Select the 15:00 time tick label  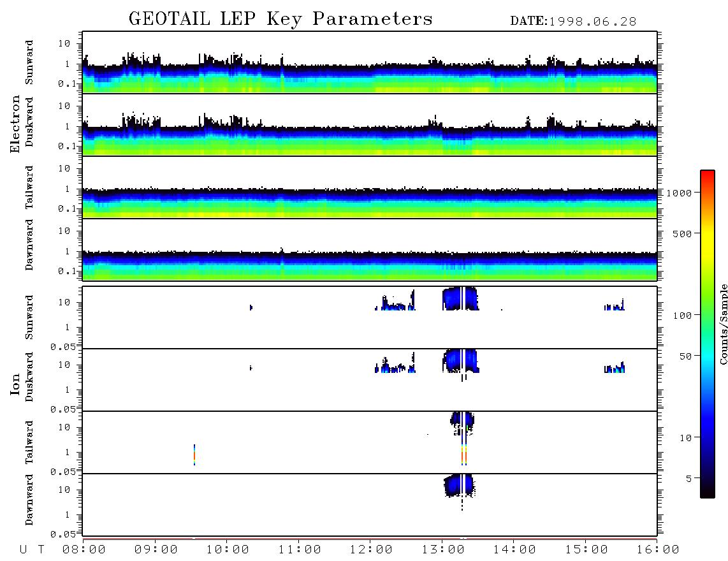point(586,550)
